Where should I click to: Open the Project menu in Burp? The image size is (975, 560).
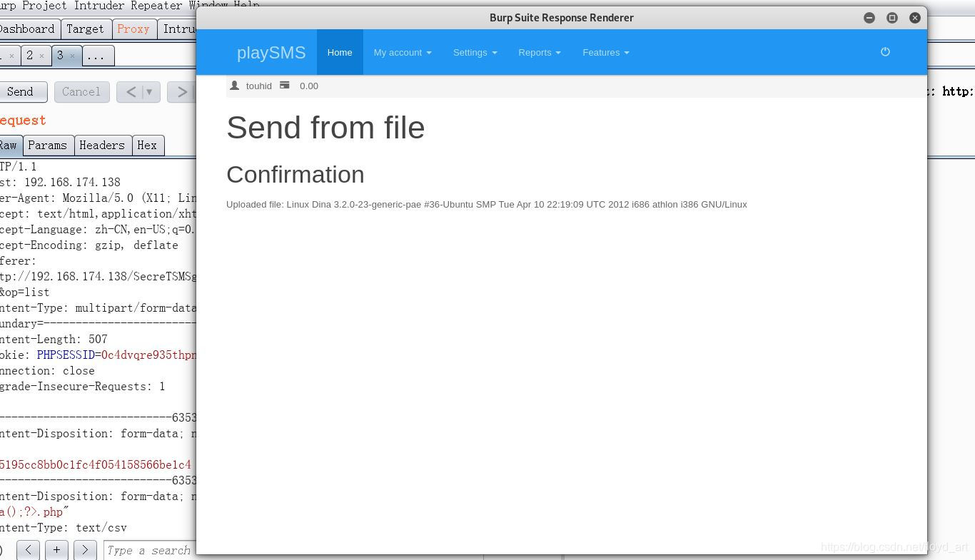[44, 6]
